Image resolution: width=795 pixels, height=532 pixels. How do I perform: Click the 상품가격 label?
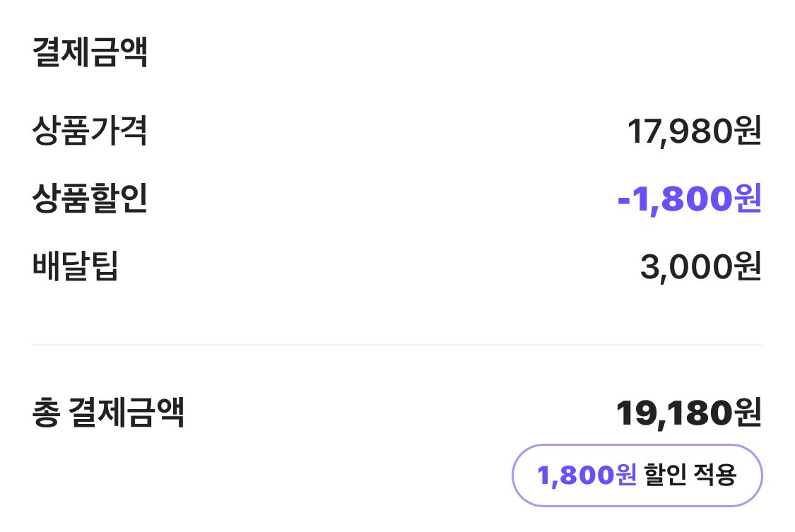[90, 132]
